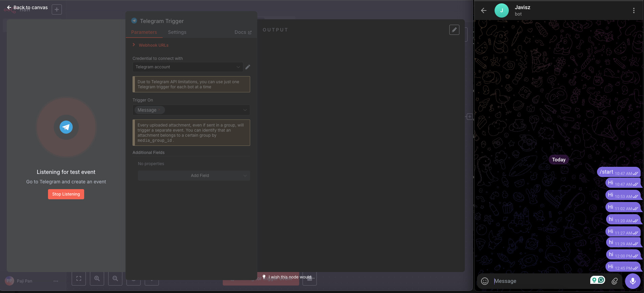This screenshot has width=644, height=293.
Task: Open the Trigger On dropdown
Action: pos(191,110)
